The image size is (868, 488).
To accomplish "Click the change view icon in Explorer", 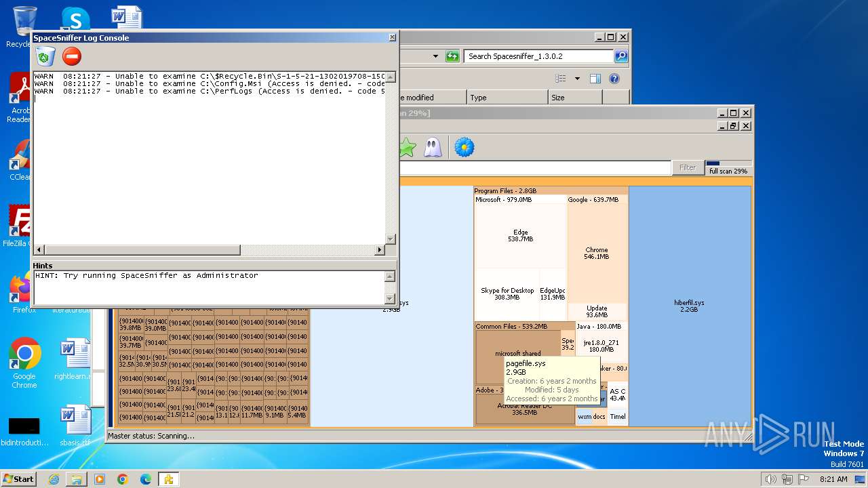I will pos(561,79).
